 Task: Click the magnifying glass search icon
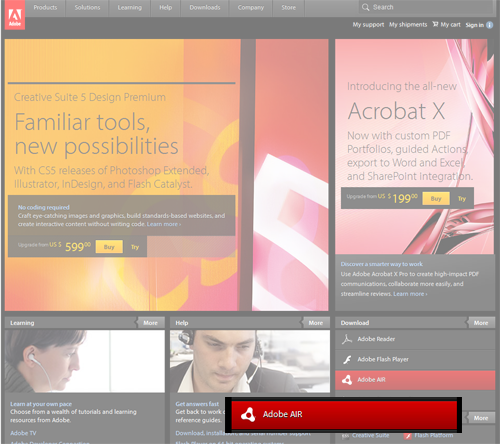pyautogui.click(x=365, y=7)
